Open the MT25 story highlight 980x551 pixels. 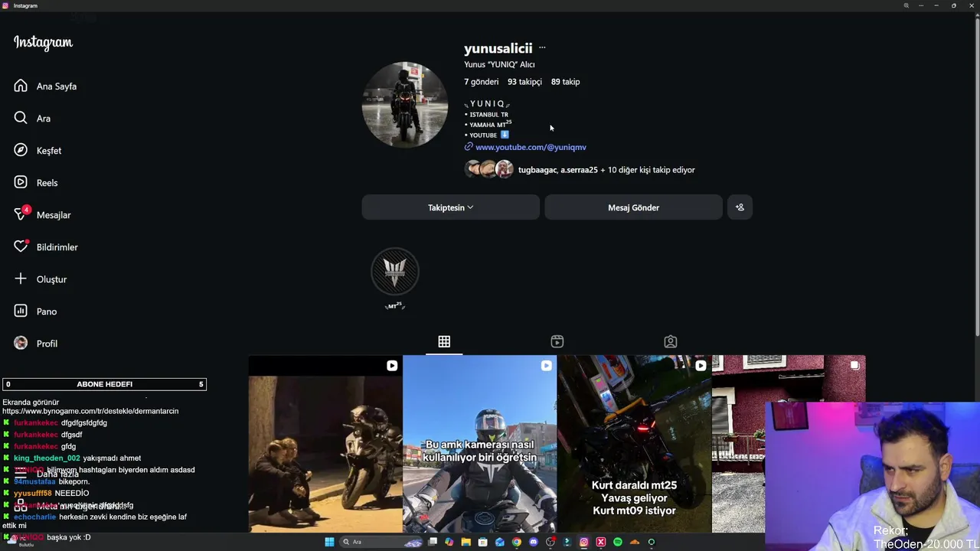pos(395,272)
